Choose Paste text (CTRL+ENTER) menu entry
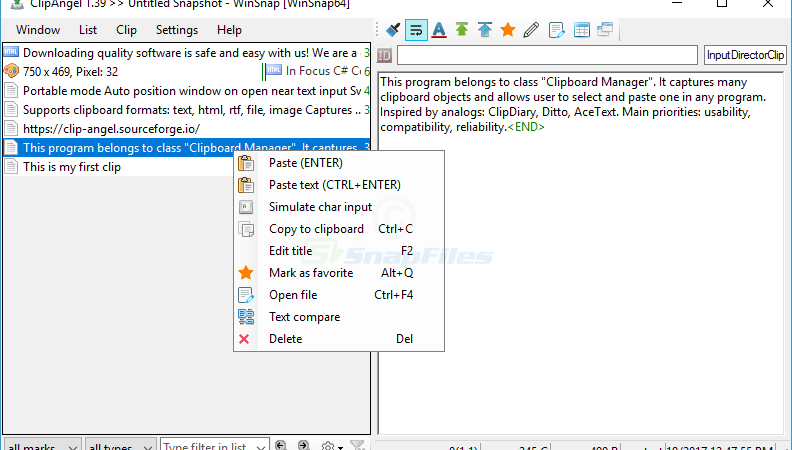Image resolution: width=792 pixels, height=450 pixels. pos(339,185)
